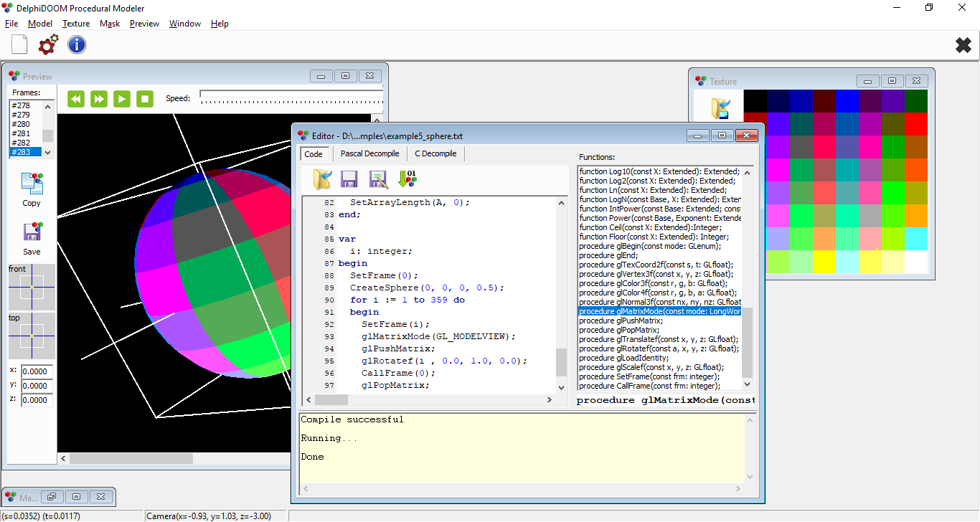Open the Texture menu

(x=75, y=23)
